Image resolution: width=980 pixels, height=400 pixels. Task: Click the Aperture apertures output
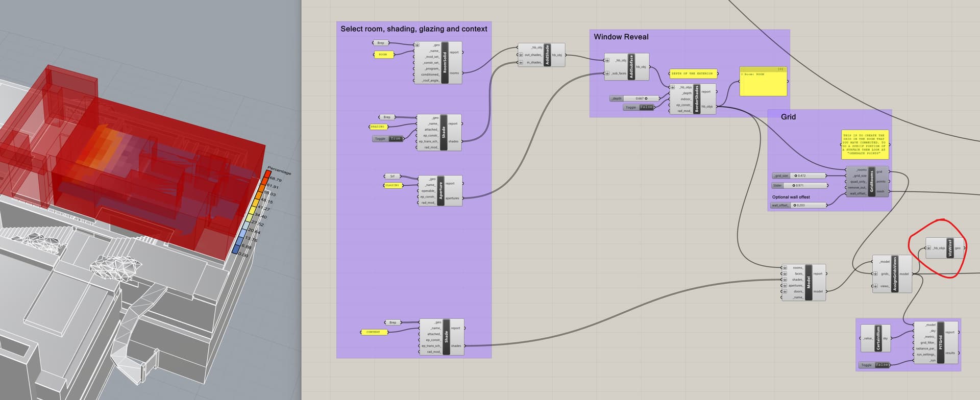[x=452, y=198]
